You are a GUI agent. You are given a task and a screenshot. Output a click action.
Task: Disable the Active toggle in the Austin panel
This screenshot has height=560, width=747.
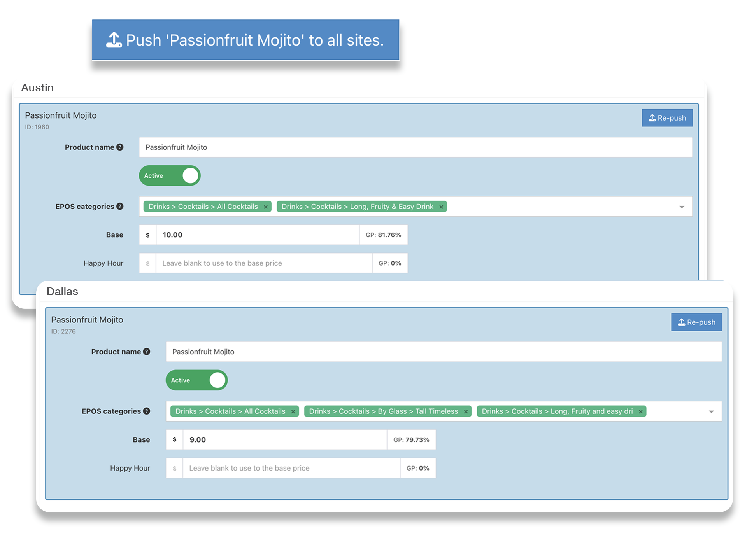pyautogui.click(x=169, y=175)
